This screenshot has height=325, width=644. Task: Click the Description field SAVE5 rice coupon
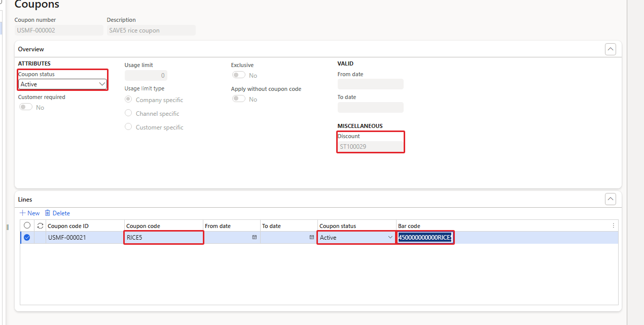[151, 30]
